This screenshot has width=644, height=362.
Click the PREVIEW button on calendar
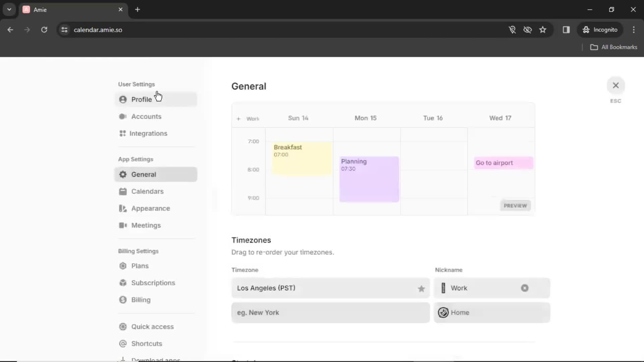click(515, 205)
